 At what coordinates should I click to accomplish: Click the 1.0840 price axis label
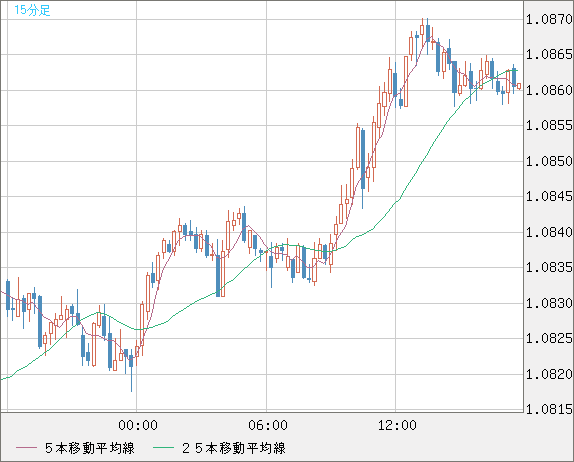tap(549, 232)
